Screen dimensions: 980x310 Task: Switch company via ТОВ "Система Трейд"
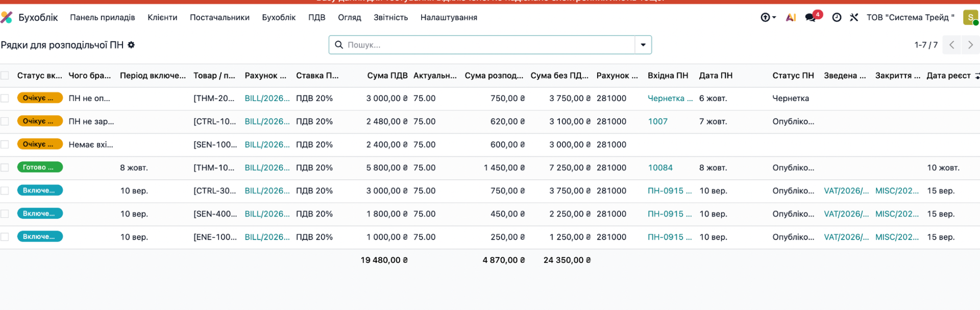[x=910, y=17]
